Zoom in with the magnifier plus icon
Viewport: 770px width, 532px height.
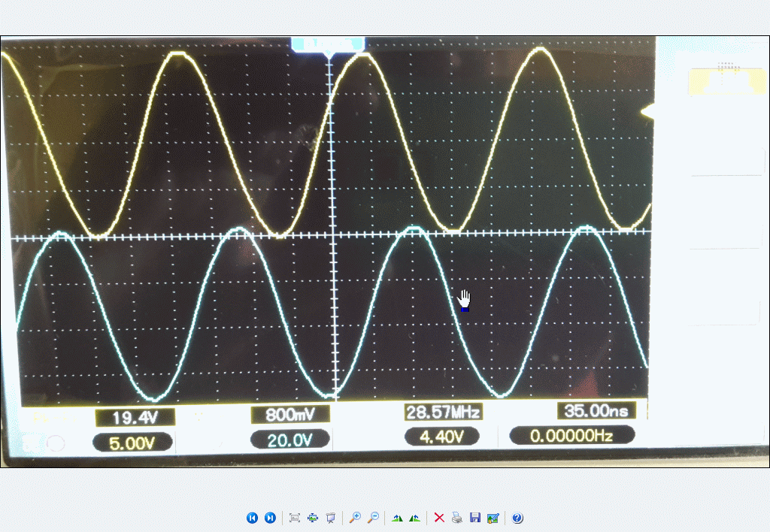355,518
